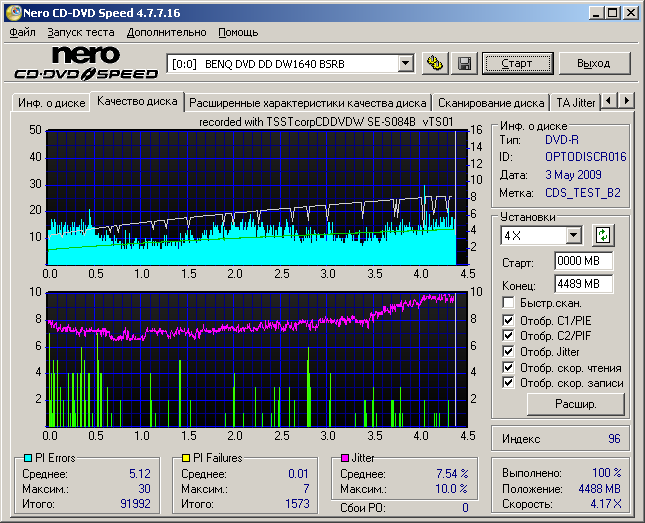Image resolution: width=645 pixels, height=523 pixels.
Task: Click the floppy disk save icon
Action: coord(464,64)
